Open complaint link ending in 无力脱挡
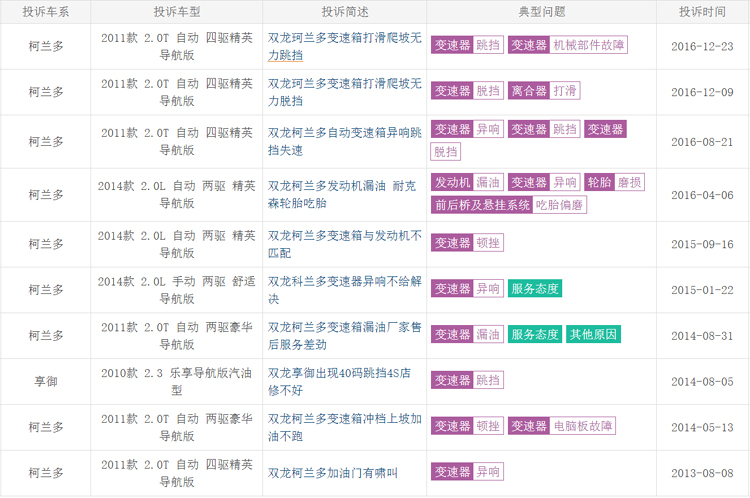 pos(344,92)
